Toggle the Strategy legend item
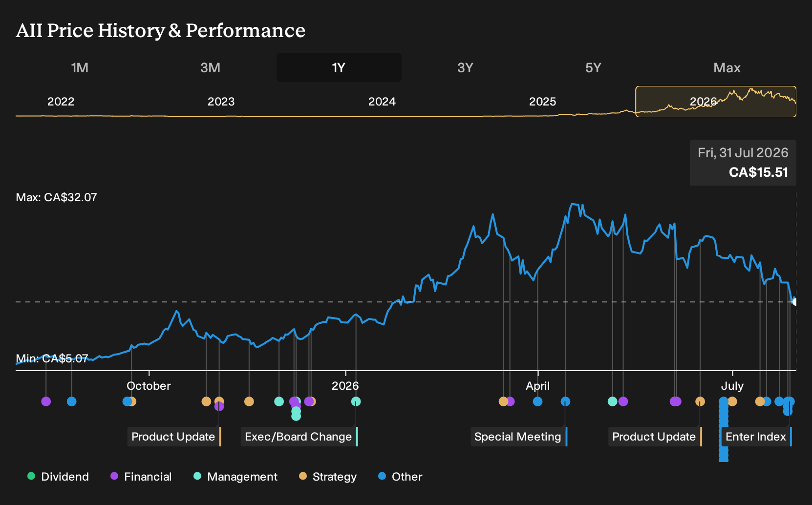This screenshot has height=505, width=812. 328,477
